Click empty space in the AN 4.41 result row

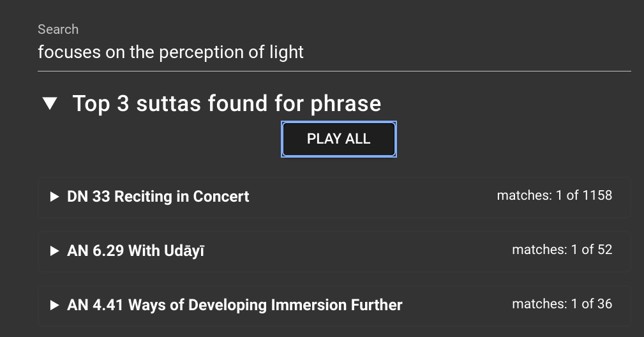point(456,305)
